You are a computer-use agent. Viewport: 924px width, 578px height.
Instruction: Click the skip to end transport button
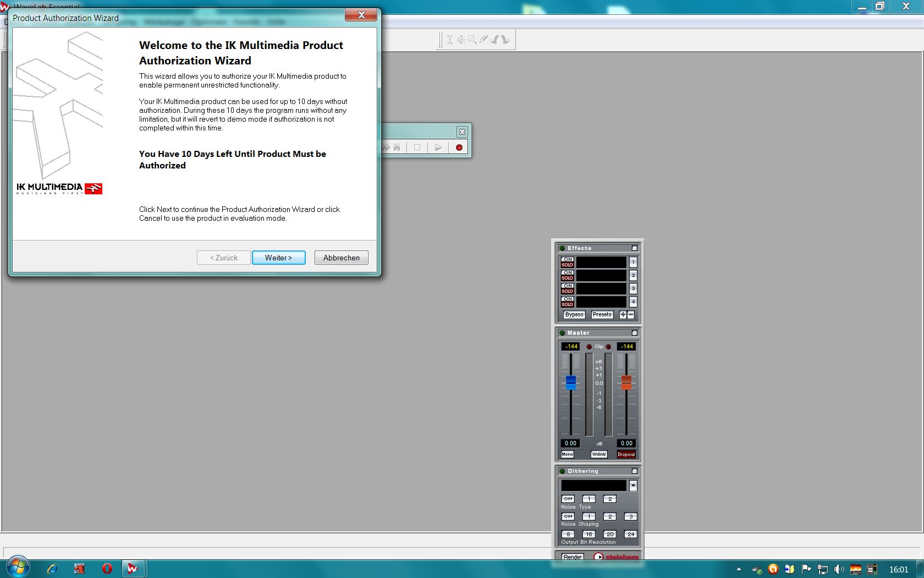tap(397, 148)
